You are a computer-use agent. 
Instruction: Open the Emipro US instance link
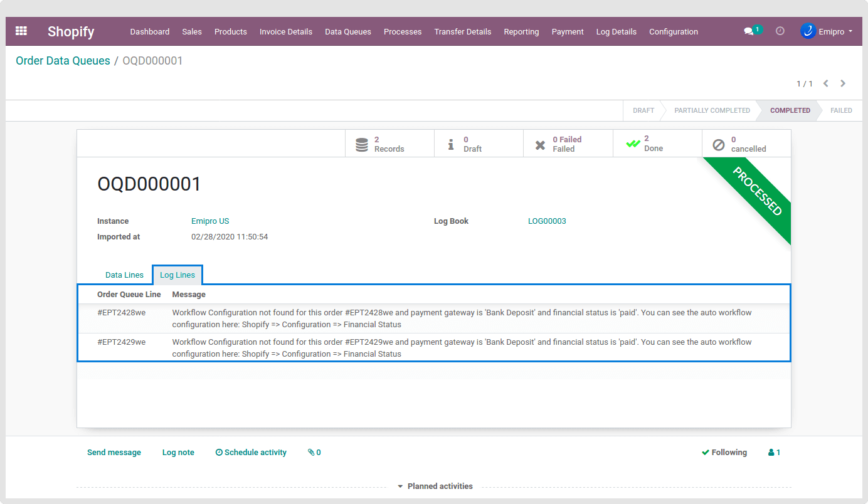[210, 221]
